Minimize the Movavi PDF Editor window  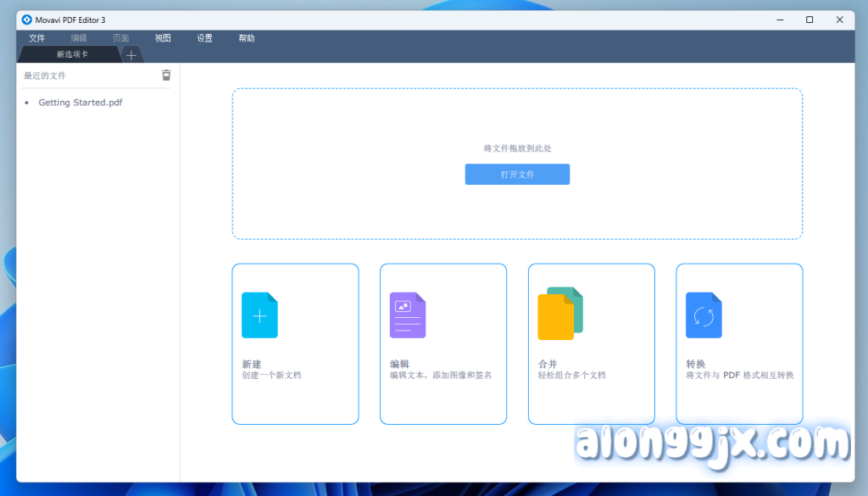tap(781, 20)
